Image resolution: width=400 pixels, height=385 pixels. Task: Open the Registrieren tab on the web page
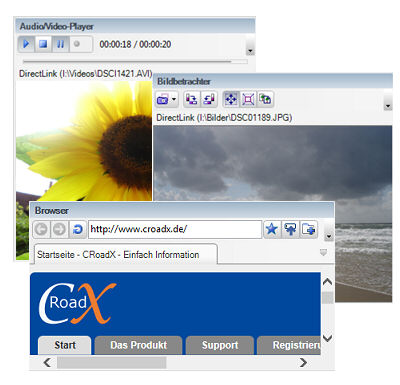pos(289,345)
